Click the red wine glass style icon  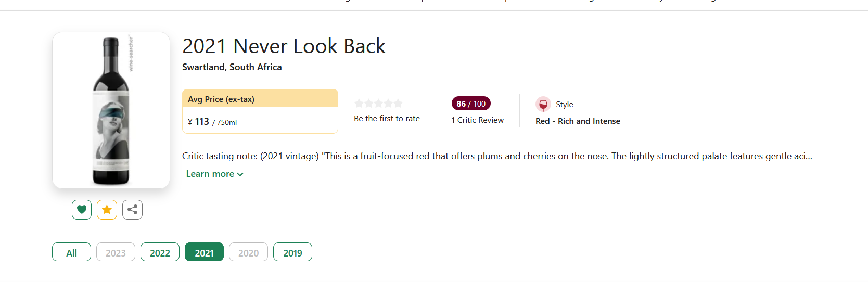point(543,105)
